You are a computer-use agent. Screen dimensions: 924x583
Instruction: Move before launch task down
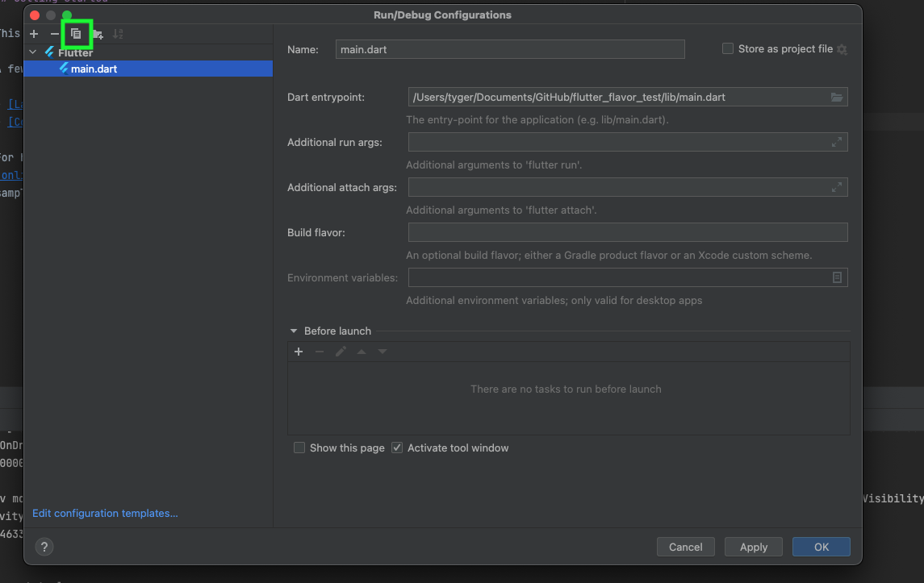click(x=383, y=352)
